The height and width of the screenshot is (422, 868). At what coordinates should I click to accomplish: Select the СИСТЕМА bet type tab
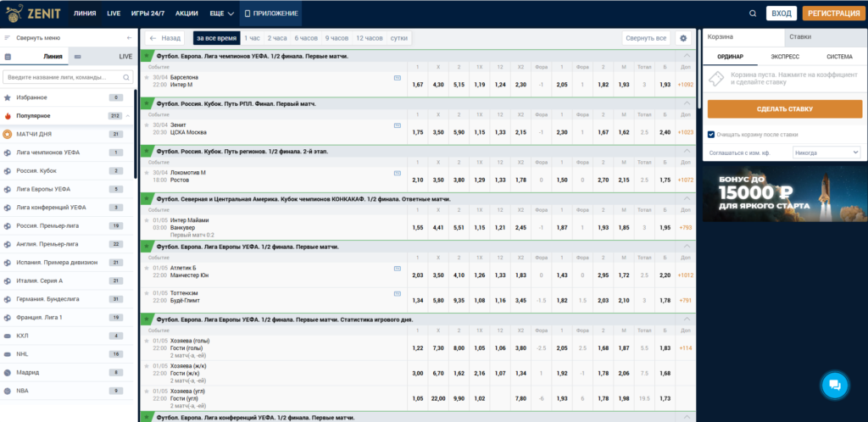tap(839, 57)
